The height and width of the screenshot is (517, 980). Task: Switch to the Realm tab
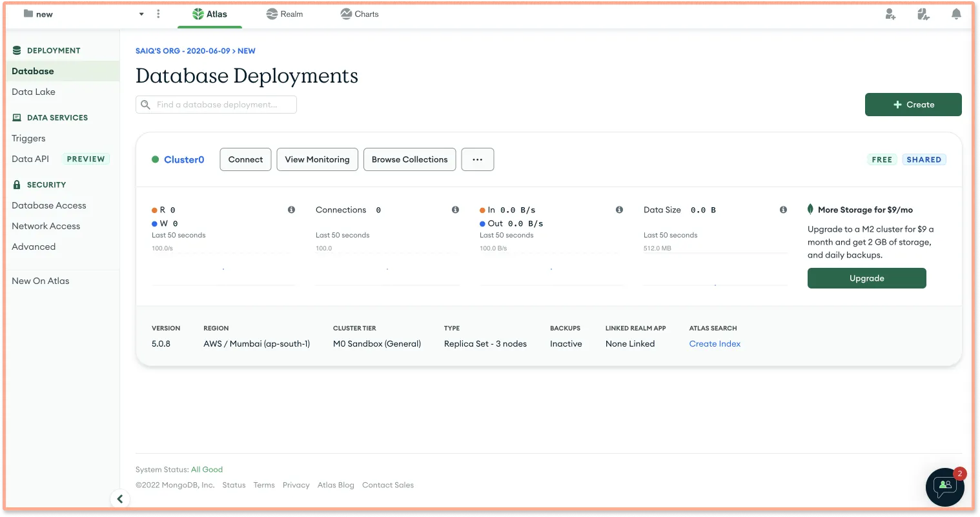[x=285, y=14]
